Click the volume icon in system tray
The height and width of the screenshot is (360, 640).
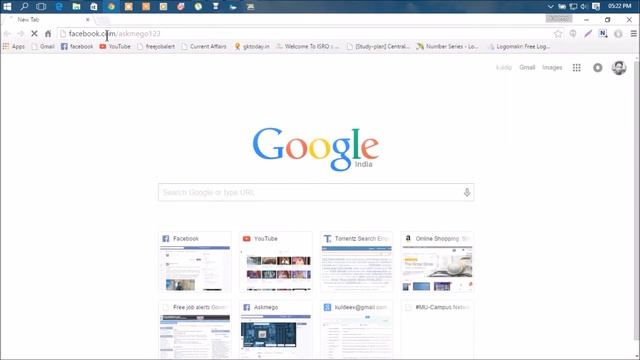click(x=584, y=7)
